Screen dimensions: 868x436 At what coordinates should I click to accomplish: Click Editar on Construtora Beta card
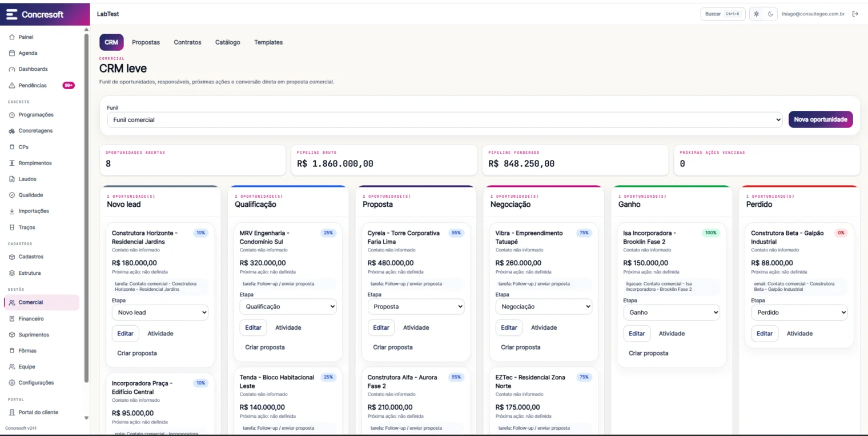pyautogui.click(x=765, y=334)
